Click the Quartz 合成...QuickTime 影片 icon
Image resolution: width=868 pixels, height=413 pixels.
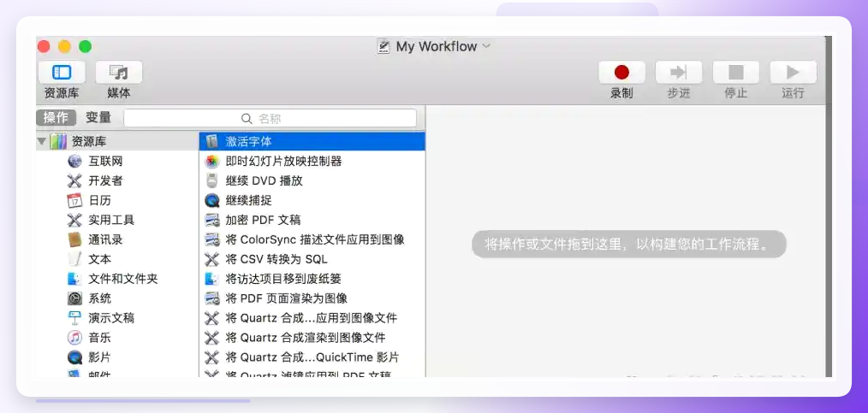[212, 357]
